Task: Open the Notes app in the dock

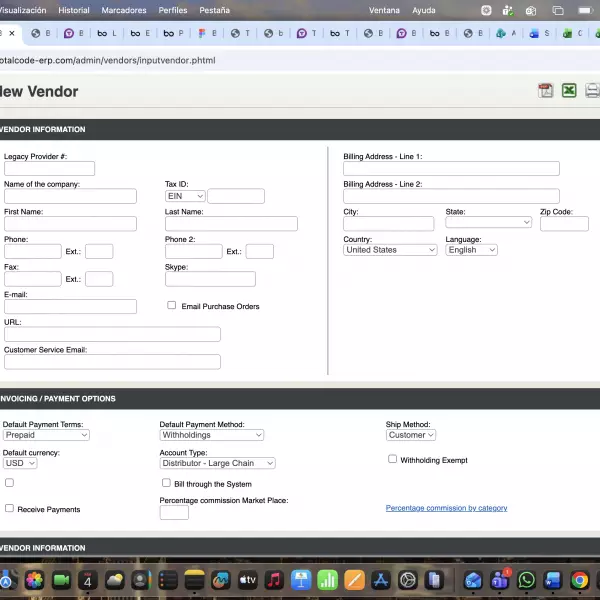Action: (194, 580)
